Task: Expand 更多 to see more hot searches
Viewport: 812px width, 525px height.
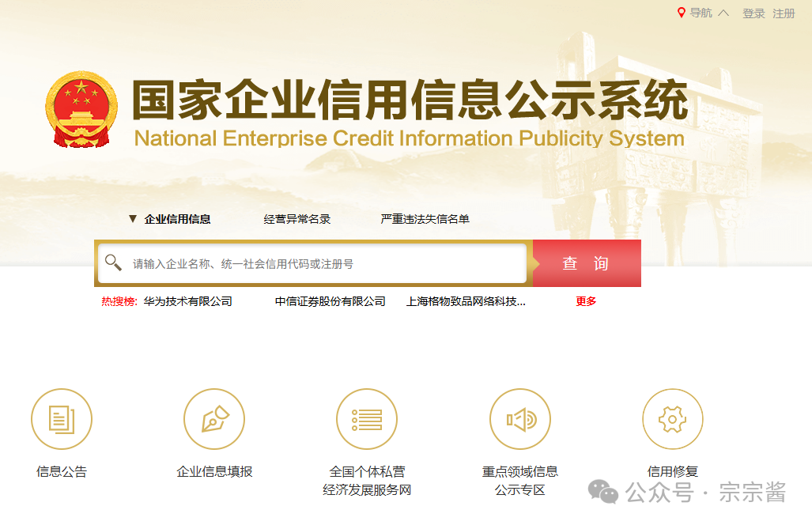Action: 584,301
